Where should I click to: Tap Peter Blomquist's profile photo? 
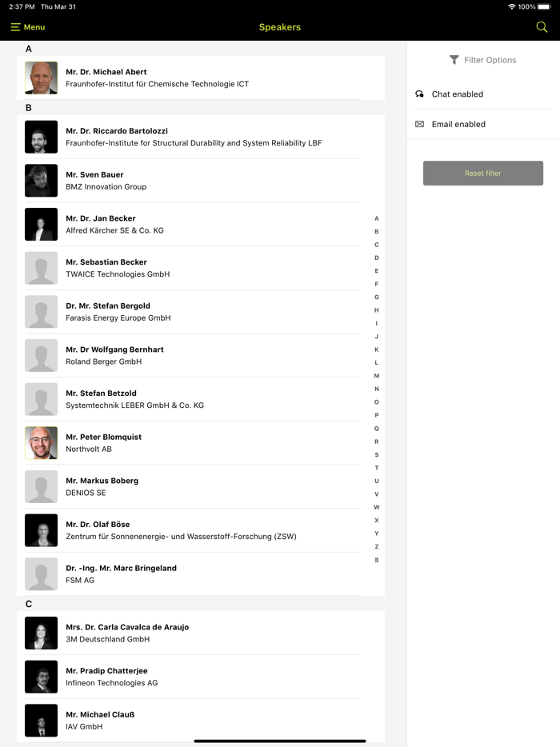[x=41, y=443]
